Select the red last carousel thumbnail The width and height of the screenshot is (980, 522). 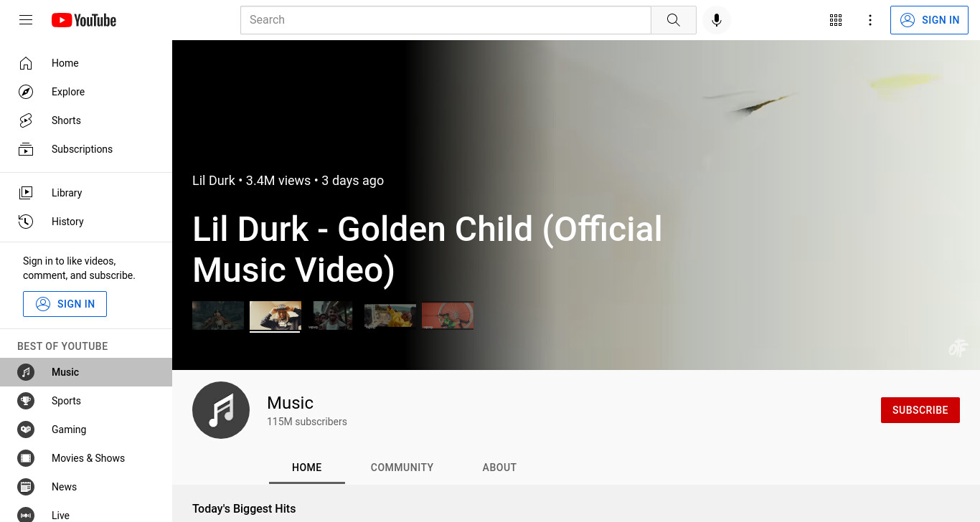click(448, 315)
